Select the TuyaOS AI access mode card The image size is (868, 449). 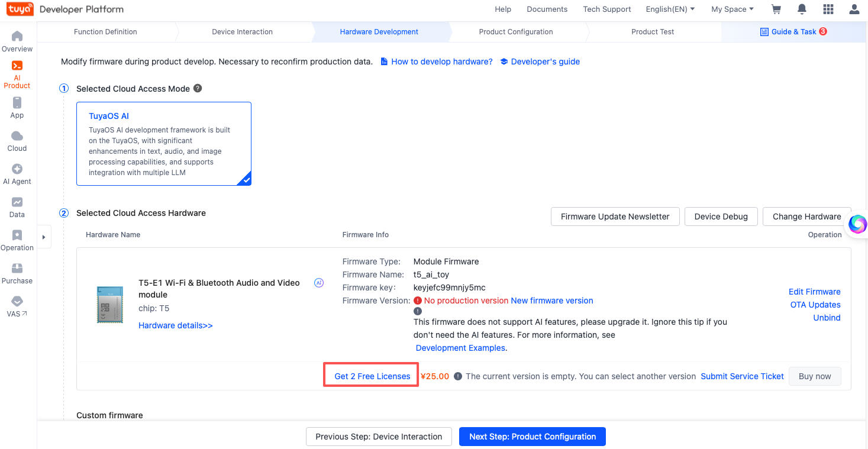tap(163, 143)
